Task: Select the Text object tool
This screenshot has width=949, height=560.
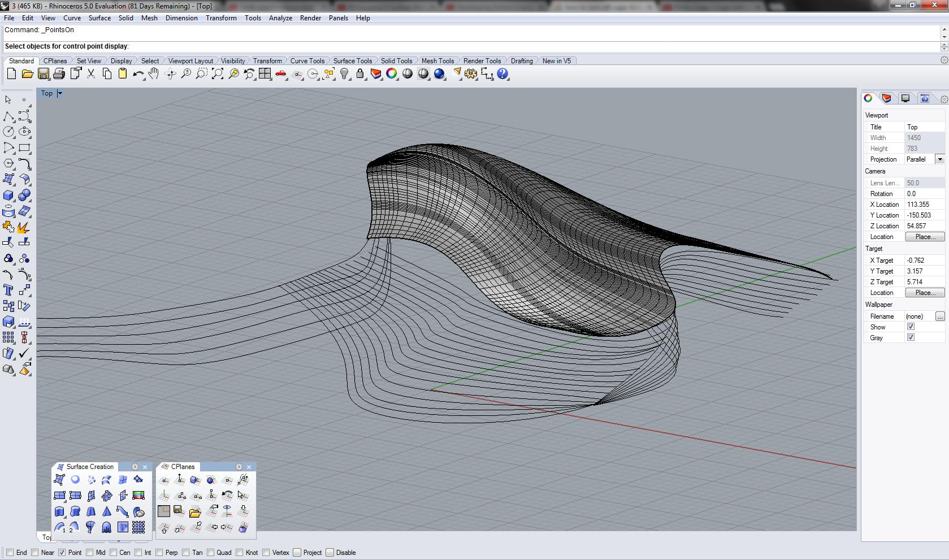Action: coord(8,290)
